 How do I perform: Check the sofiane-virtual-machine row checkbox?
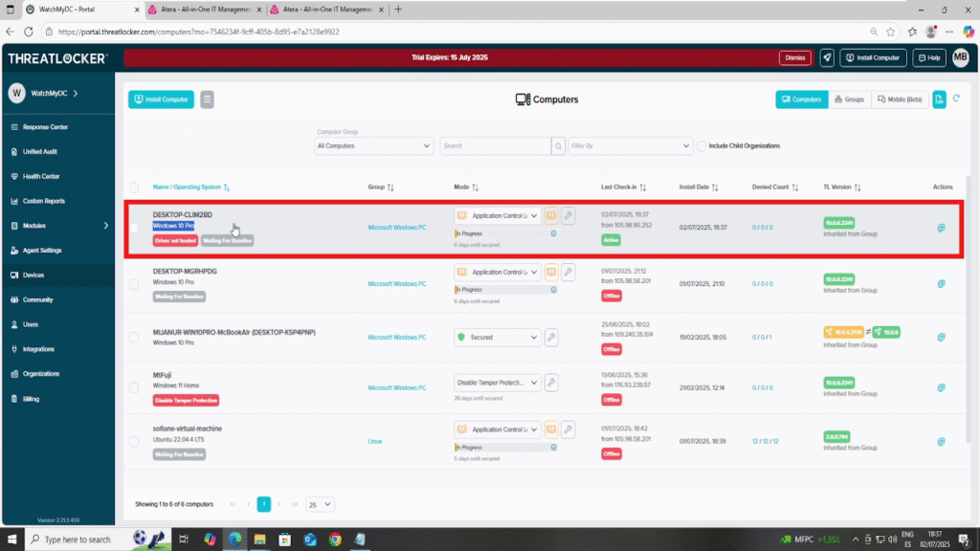[x=134, y=442]
